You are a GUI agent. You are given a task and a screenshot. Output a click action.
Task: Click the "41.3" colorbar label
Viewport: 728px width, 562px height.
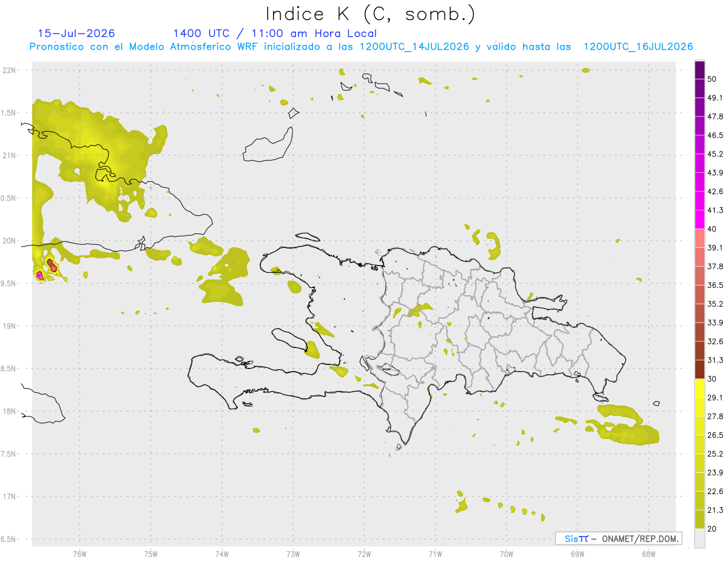715,210
